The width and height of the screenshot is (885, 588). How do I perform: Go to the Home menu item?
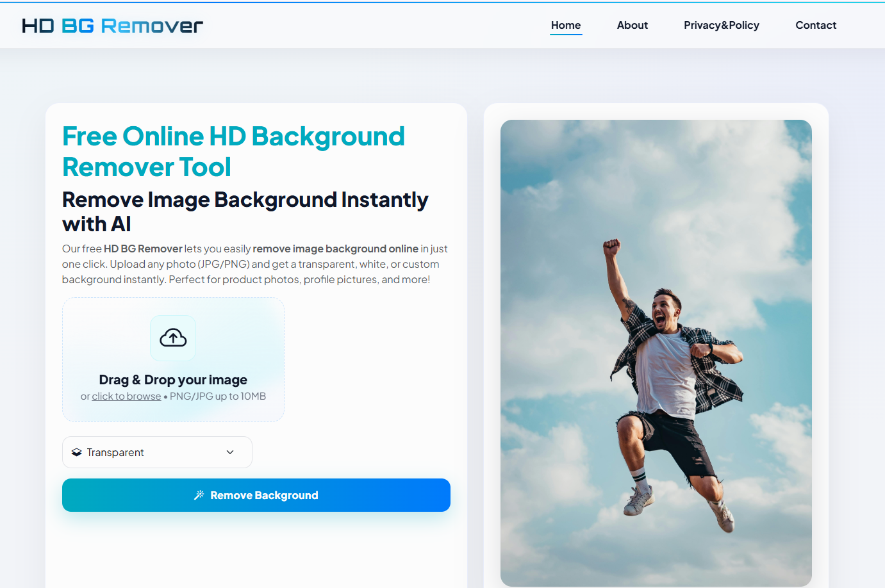tap(565, 26)
